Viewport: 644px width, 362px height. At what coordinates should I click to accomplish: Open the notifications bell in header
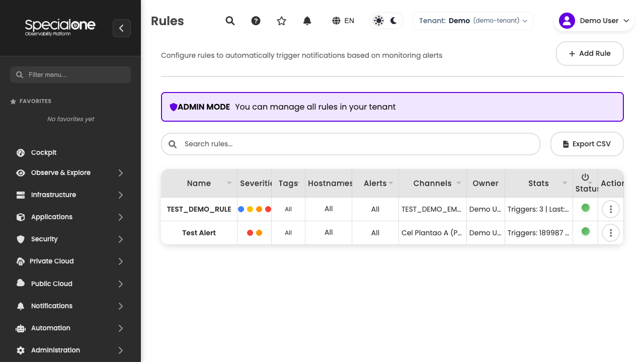(x=307, y=21)
